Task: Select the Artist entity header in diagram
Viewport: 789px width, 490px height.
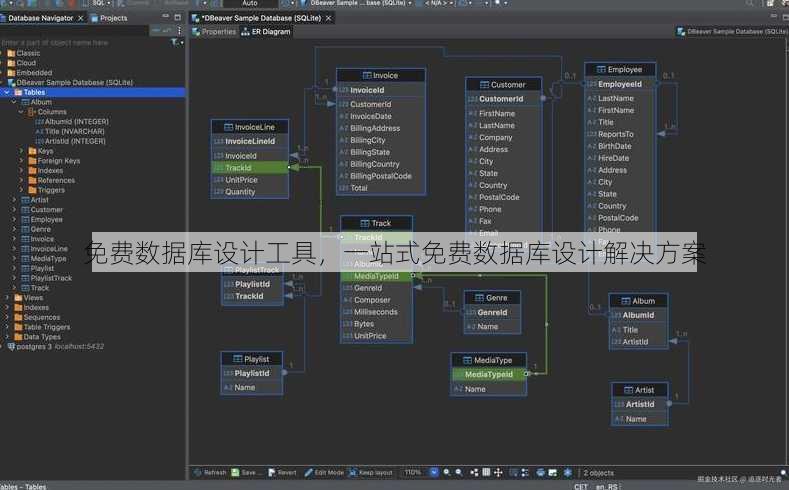Action: click(640, 390)
